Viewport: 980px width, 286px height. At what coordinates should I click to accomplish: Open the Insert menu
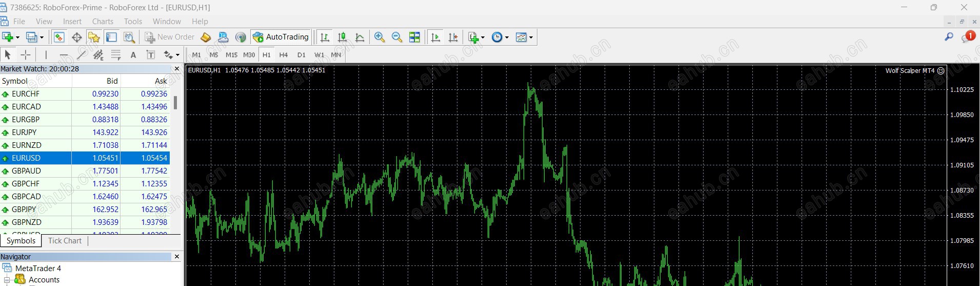[x=72, y=21]
